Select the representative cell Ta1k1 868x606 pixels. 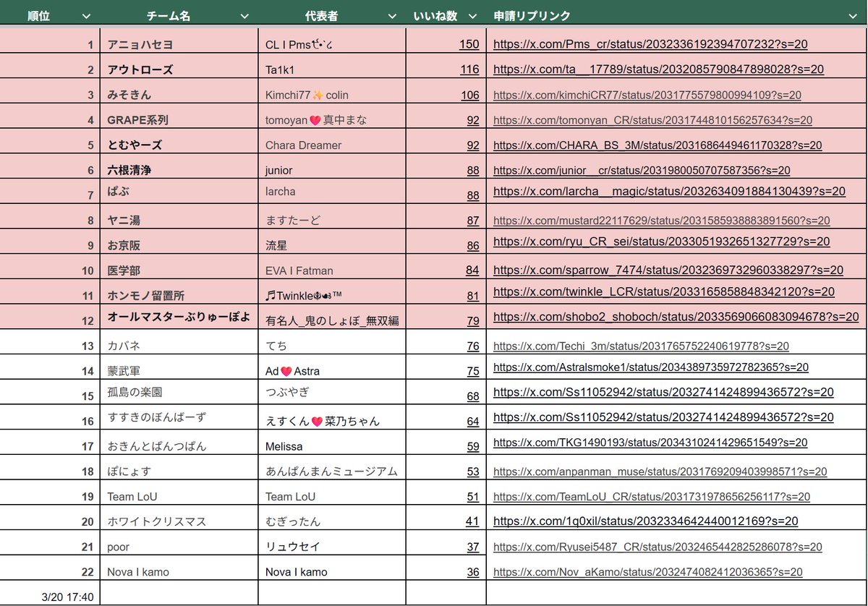point(332,66)
